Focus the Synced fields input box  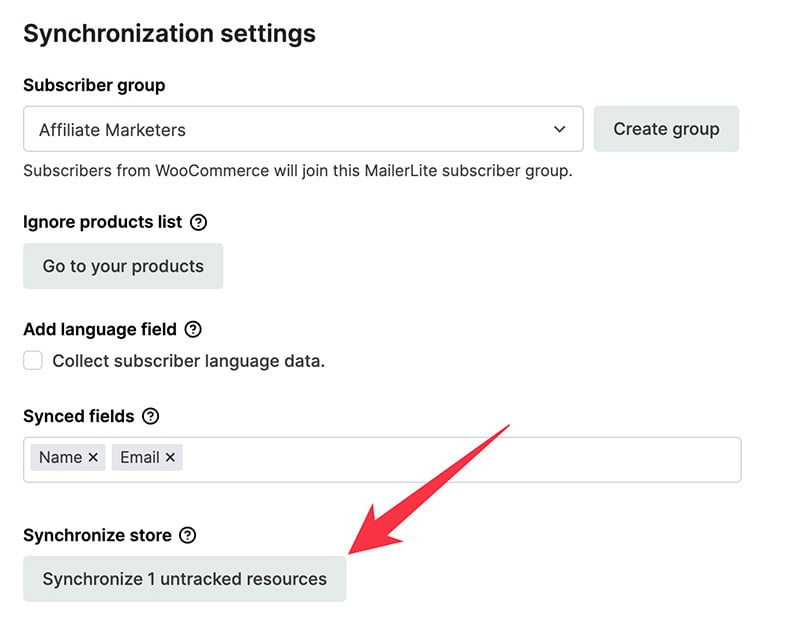tap(382, 460)
